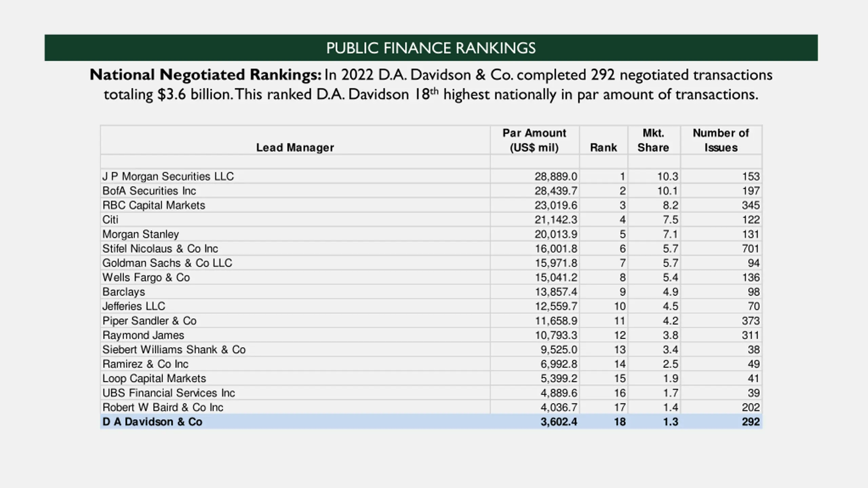Screen dimensions: 868x488
Task: Click the 'Mkt. Share' column header
Action: point(653,140)
